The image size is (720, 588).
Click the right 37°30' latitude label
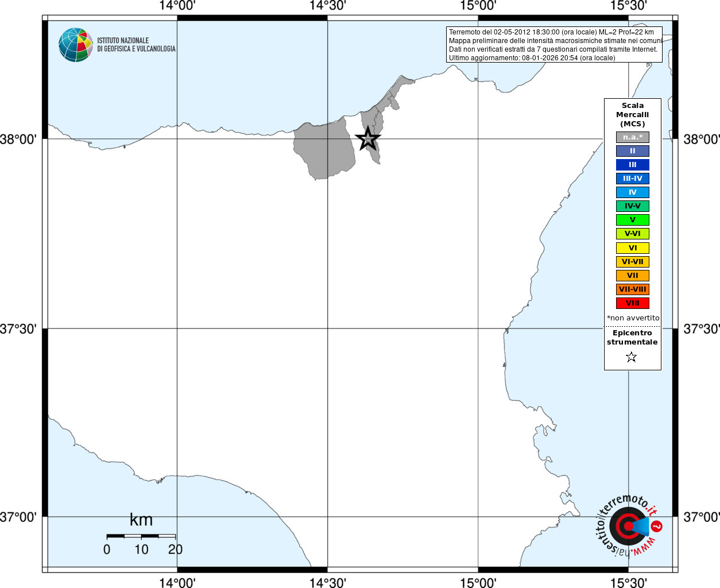pyautogui.click(x=701, y=329)
